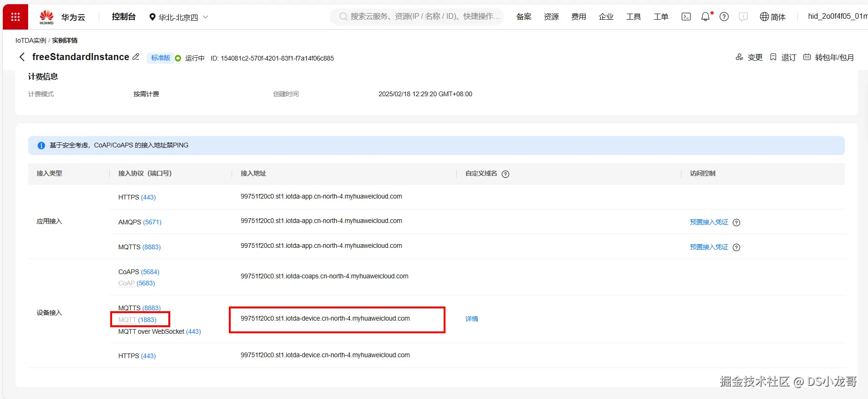Click help icon next to MQTTS 预置接入凭证
Screen dimensions: 868x399
736,247
